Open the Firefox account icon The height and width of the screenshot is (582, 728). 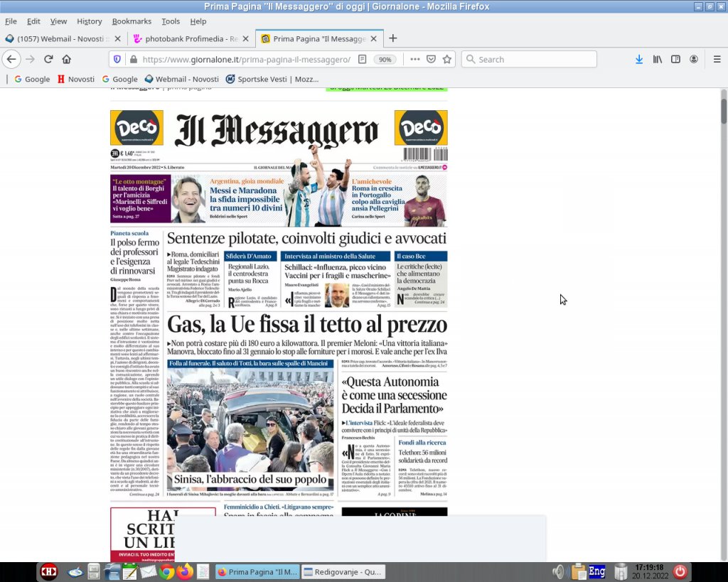click(694, 60)
